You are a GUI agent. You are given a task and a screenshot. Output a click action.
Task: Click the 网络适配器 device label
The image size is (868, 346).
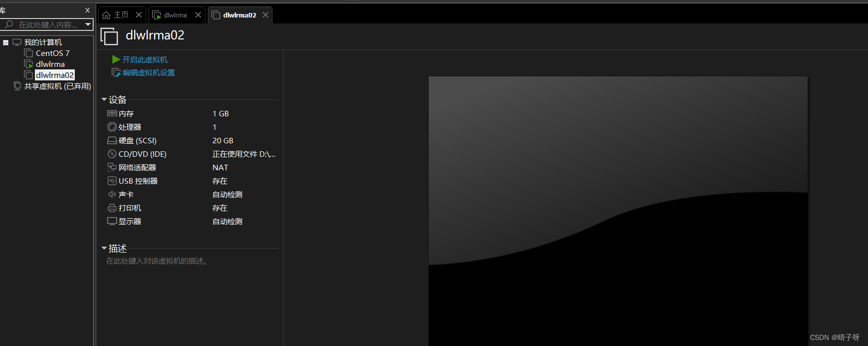pyautogui.click(x=137, y=167)
